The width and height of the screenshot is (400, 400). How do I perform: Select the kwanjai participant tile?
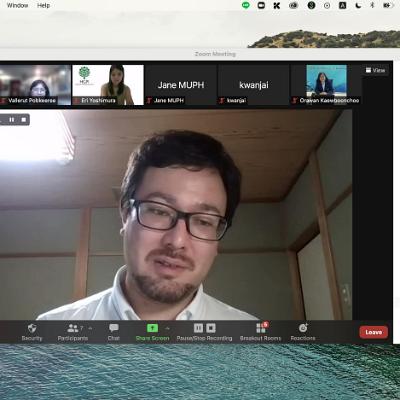tap(254, 85)
